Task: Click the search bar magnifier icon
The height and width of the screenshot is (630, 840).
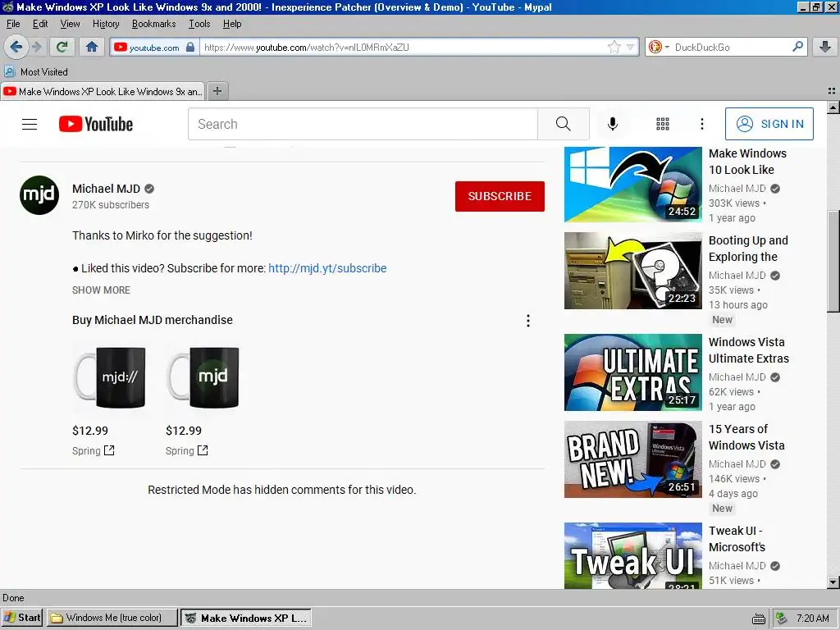Action: click(x=797, y=47)
